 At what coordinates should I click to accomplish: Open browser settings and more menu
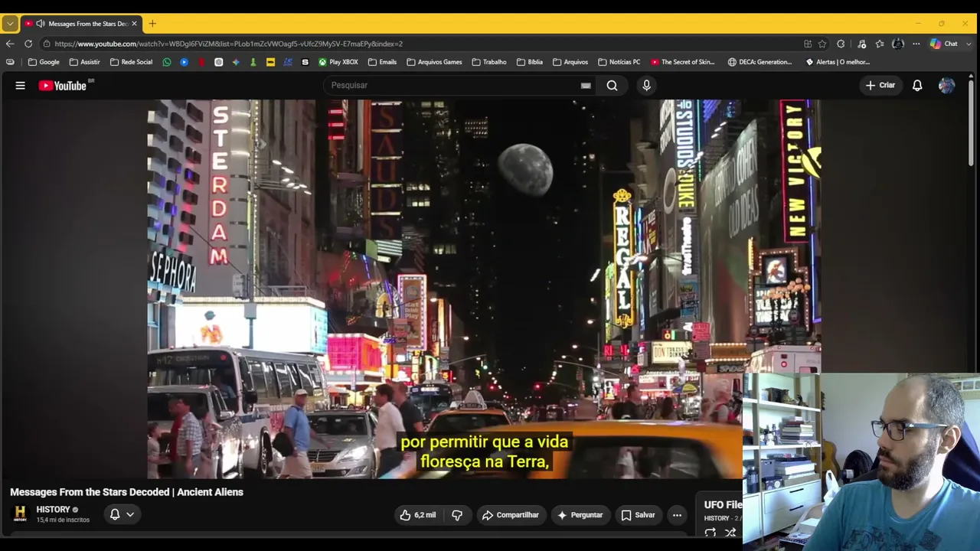coord(916,44)
